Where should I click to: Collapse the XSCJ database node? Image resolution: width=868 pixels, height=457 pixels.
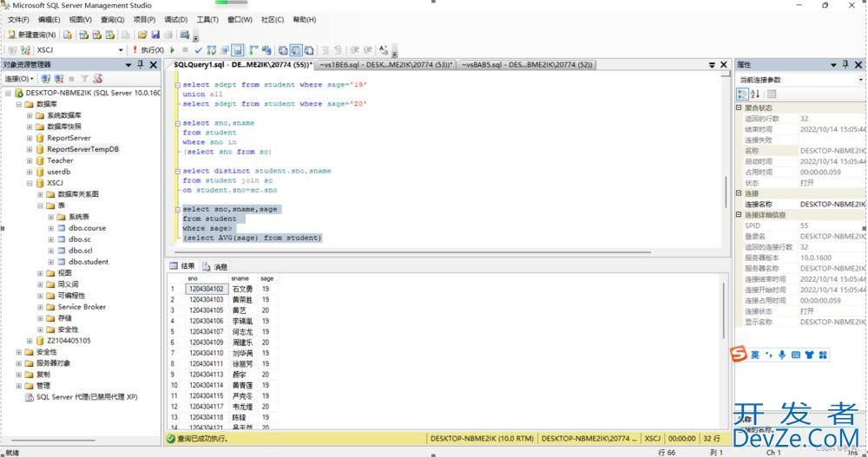coord(30,183)
